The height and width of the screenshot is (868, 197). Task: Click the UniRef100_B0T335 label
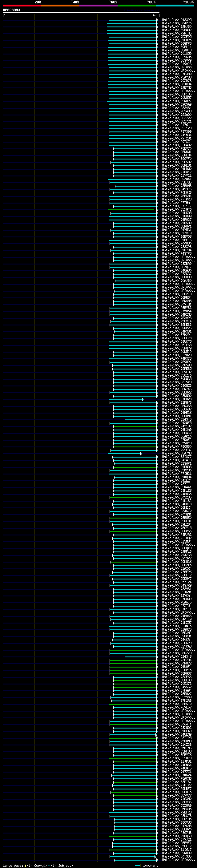(x=177, y=857)
